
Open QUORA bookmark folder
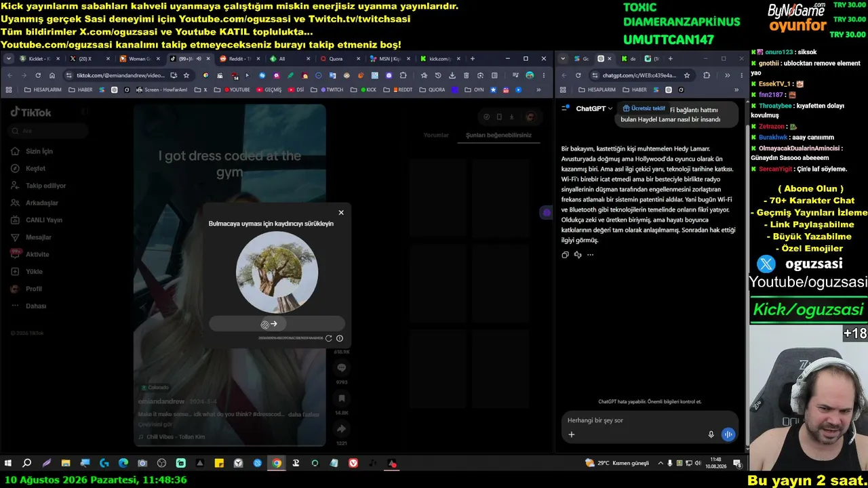(432, 89)
